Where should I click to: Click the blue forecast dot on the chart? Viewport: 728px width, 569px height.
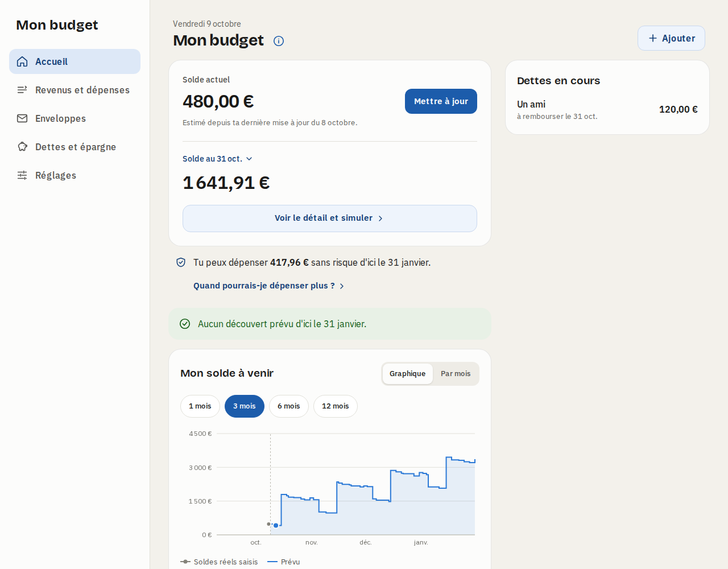[x=276, y=525]
